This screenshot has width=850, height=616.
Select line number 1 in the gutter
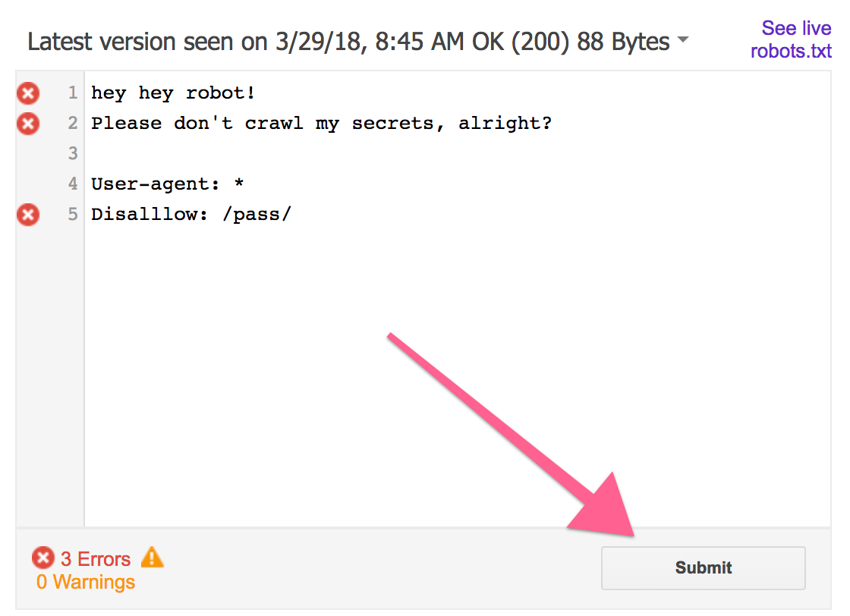(x=73, y=93)
